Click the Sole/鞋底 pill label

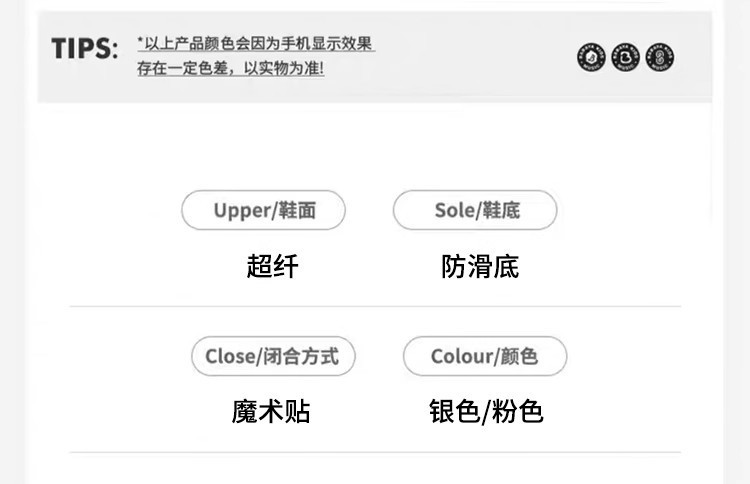[x=475, y=210]
